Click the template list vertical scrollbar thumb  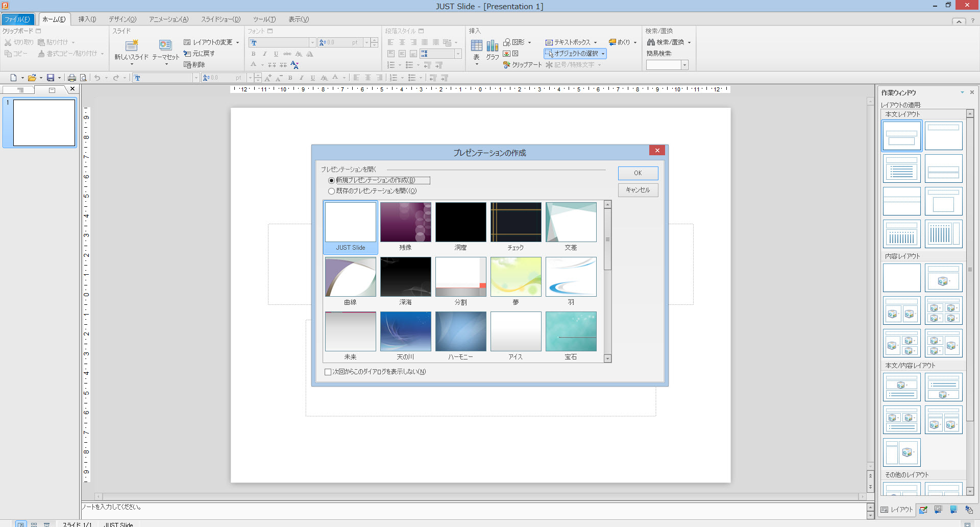pyautogui.click(x=607, y=239)
